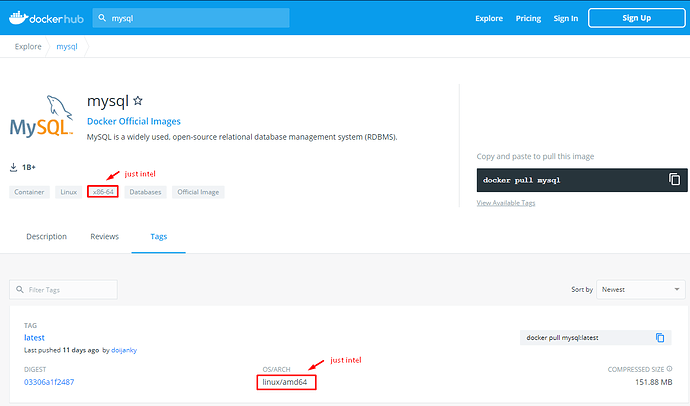
Task: Open the Docker Official Images link
Action: click(x=134, y=121)
